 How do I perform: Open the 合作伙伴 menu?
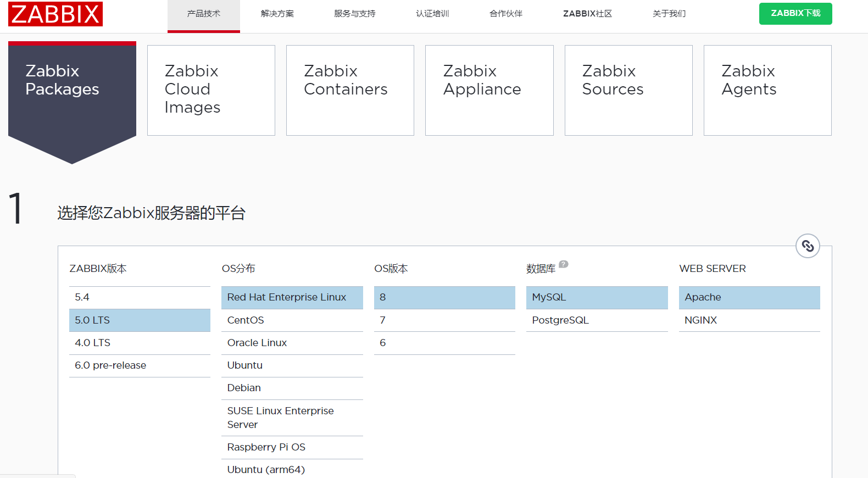pos(506,14)
